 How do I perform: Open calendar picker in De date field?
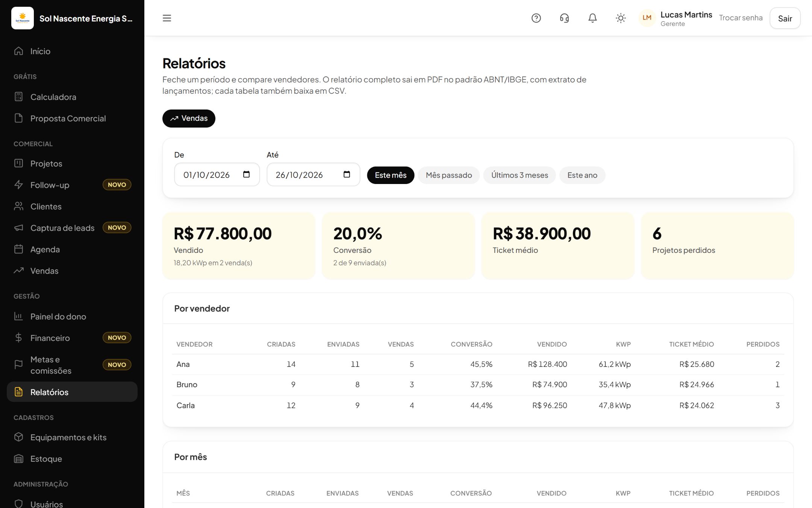(x=247, y=174)
